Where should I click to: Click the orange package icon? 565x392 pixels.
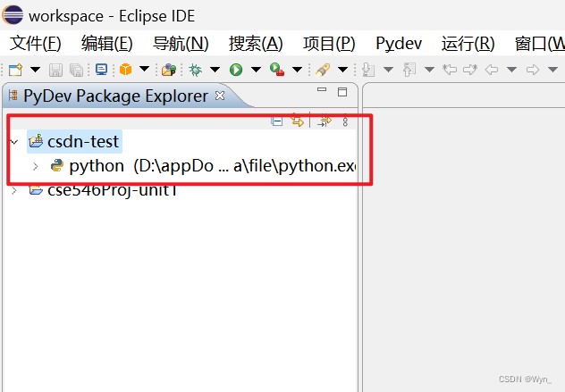[125, 69]
